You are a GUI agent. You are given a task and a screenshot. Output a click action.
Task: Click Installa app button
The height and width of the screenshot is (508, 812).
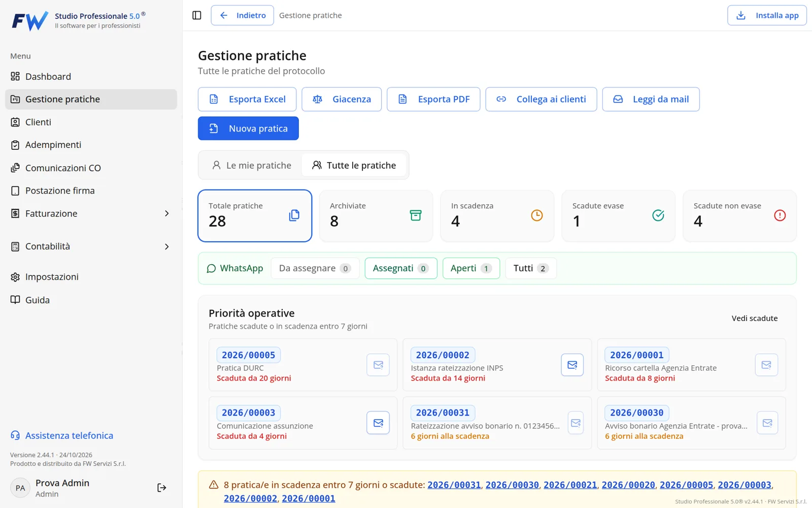[767, 15]
